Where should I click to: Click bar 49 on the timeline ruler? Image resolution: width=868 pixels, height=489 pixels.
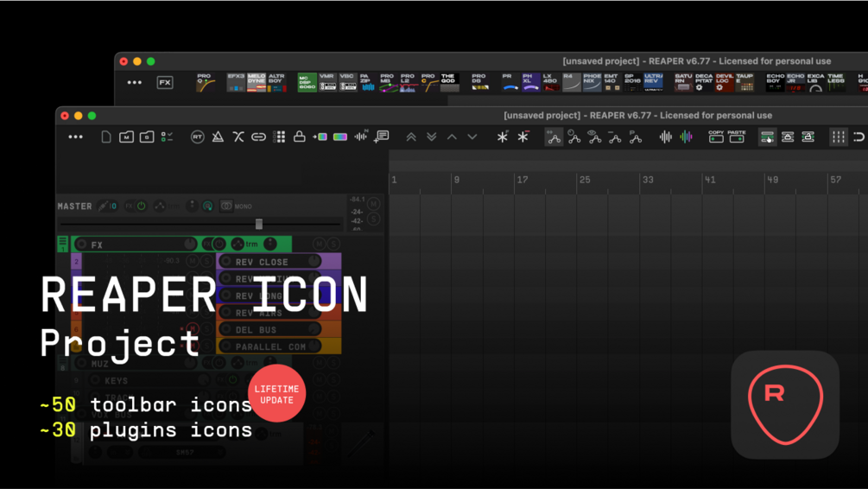click(x=773, y=180)
